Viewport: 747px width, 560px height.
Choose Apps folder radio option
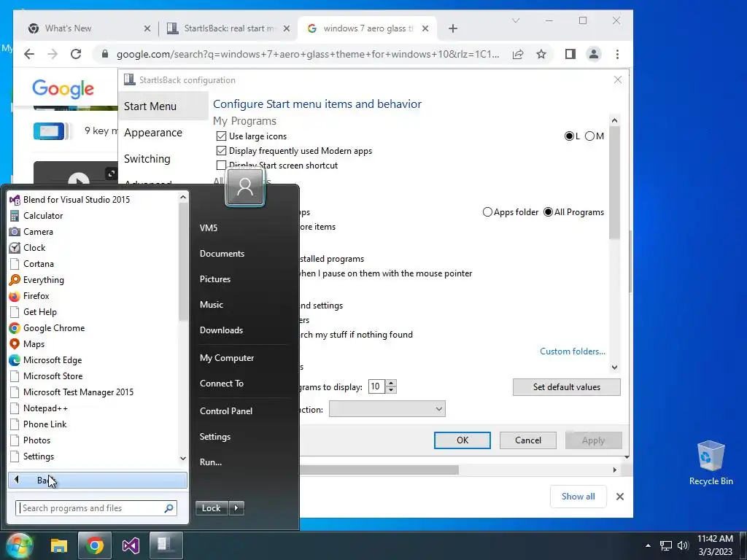click(x=487, y=212)
